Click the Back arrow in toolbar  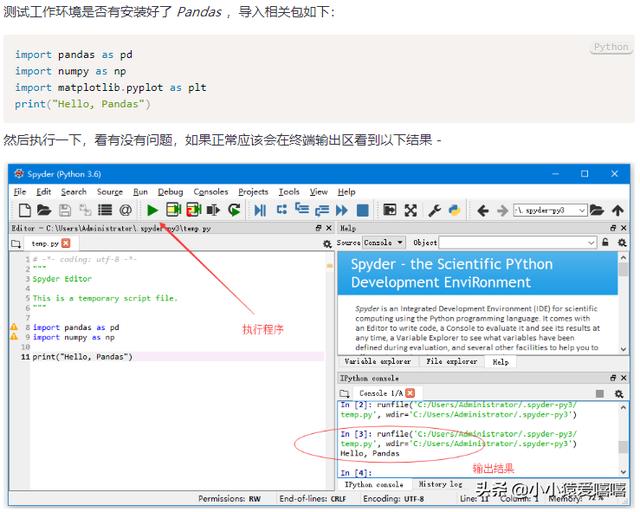pos(483,211)
